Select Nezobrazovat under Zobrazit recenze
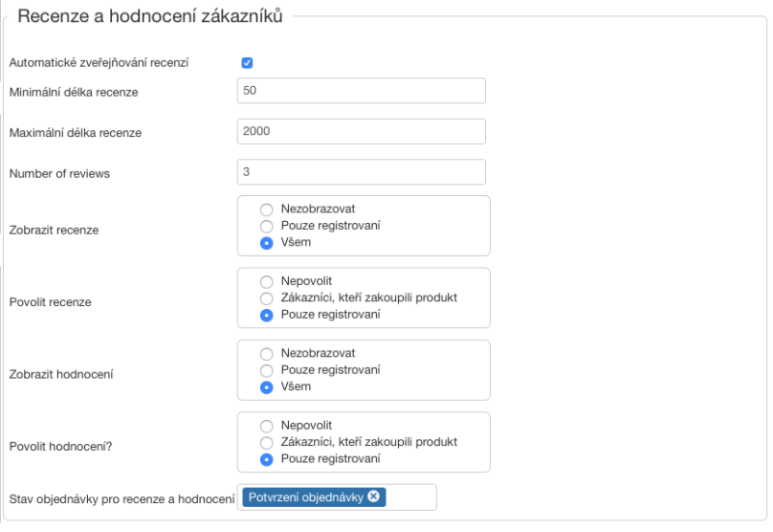 pyautogui.click(x=267, y=209)
